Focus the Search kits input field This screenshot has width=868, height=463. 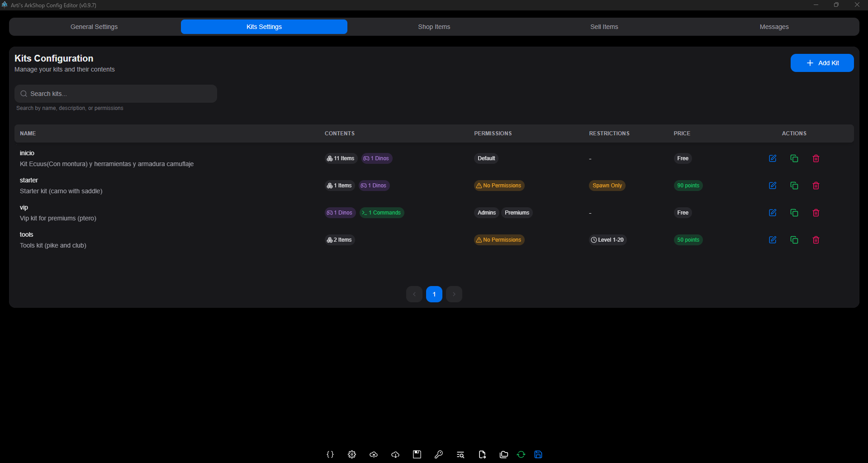point(116,94)
